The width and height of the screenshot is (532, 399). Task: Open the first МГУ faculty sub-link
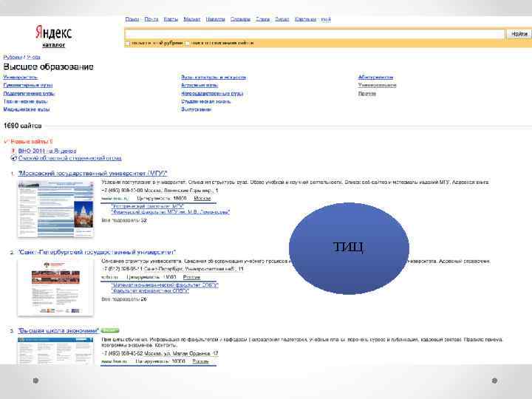pyautogui.click(x=148, y=206)
